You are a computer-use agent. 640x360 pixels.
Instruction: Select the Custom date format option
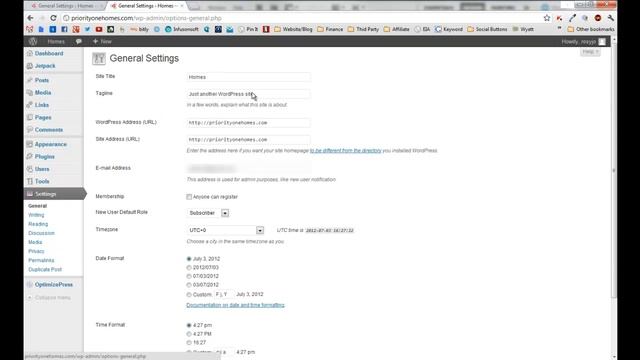(189, 295)
